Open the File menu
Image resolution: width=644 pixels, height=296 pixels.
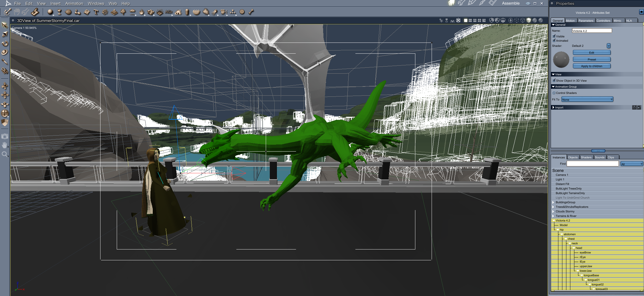(17, 3)
